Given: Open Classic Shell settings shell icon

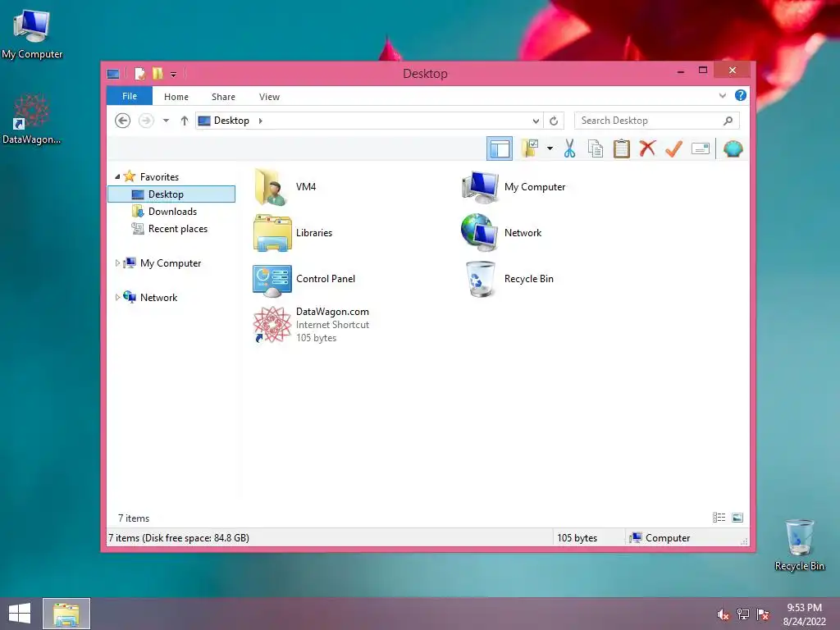Looking at the screenshot, I should [733, 148].
